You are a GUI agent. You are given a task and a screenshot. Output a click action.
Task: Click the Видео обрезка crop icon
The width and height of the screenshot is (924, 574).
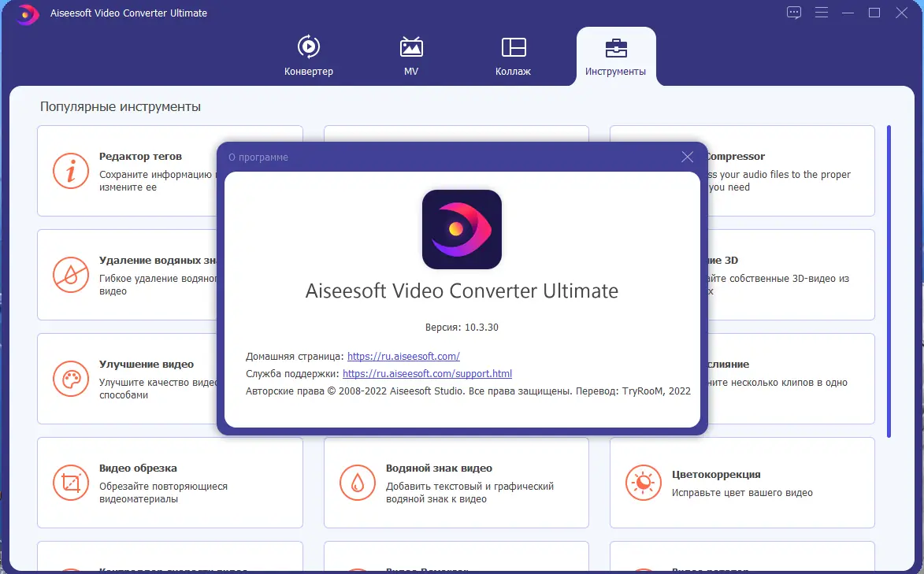click(x=71, y=483)
